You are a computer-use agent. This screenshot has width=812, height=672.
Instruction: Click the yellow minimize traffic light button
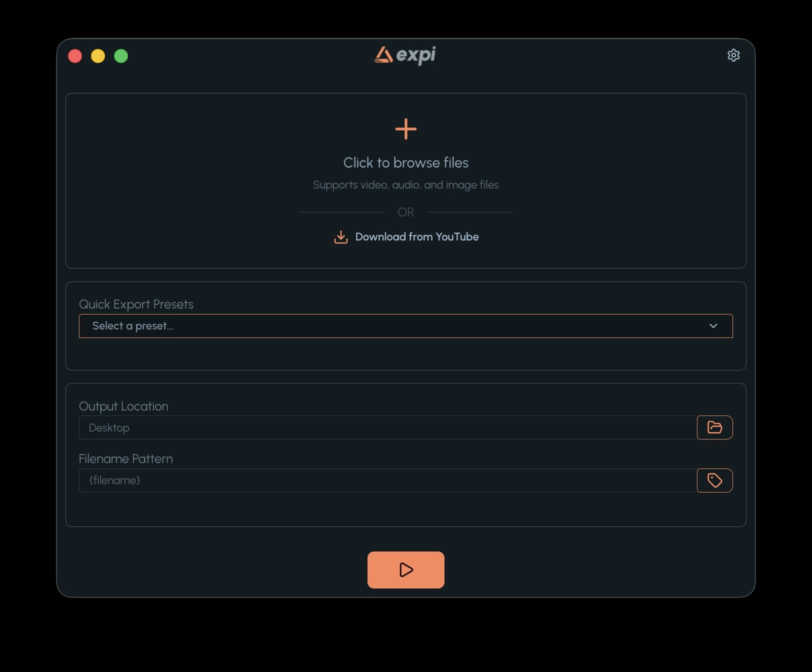pos(98,56)
